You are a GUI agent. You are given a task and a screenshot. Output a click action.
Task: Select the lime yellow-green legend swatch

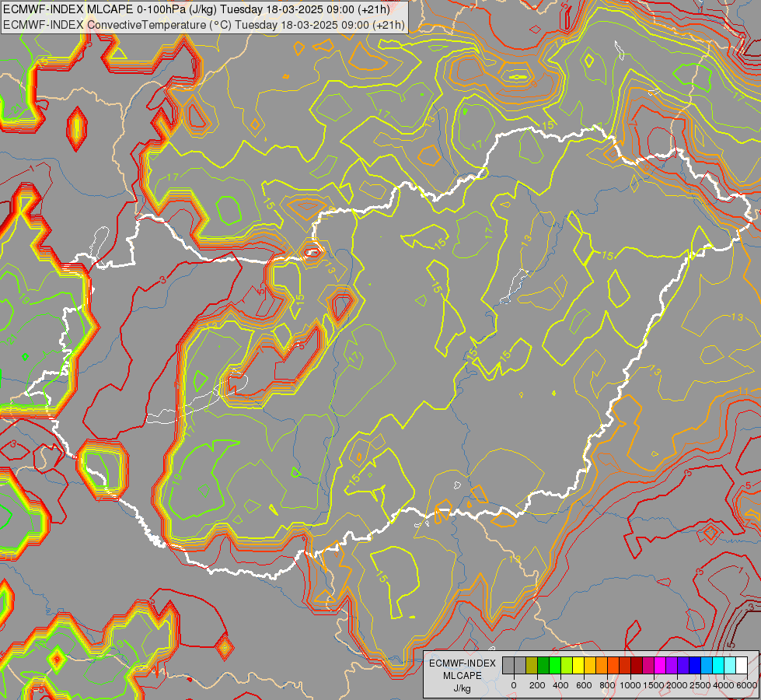567,665
